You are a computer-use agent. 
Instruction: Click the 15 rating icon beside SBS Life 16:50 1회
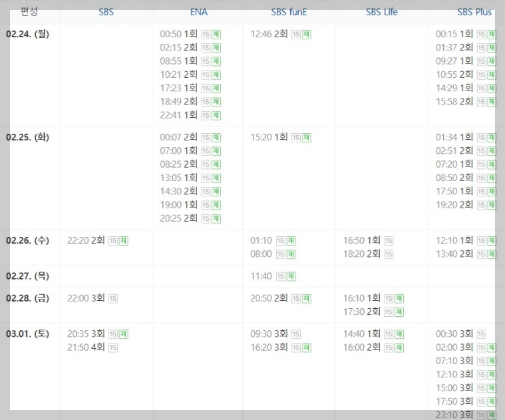389,241
